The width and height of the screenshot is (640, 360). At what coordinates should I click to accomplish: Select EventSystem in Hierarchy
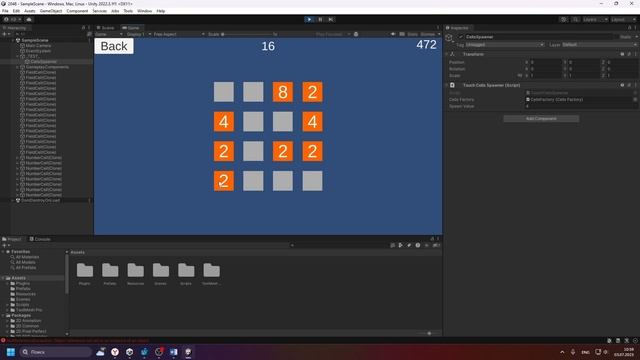pos(38,51)
